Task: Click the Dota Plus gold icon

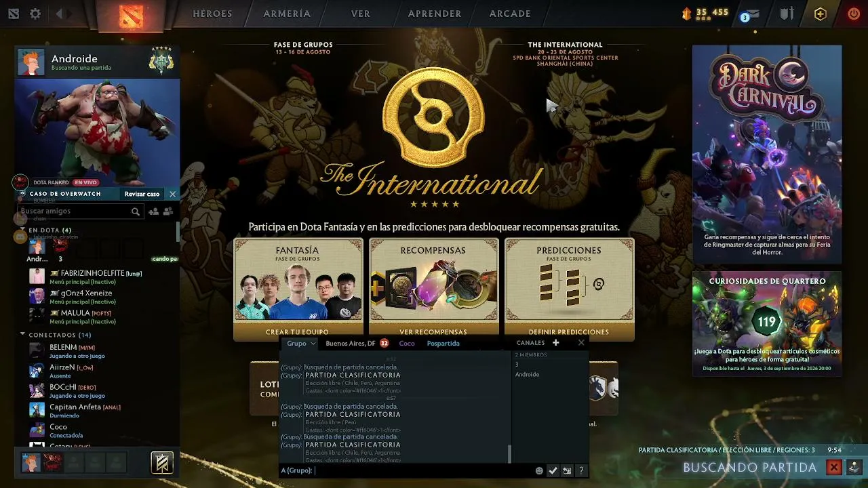Action: tap(821, 14)
